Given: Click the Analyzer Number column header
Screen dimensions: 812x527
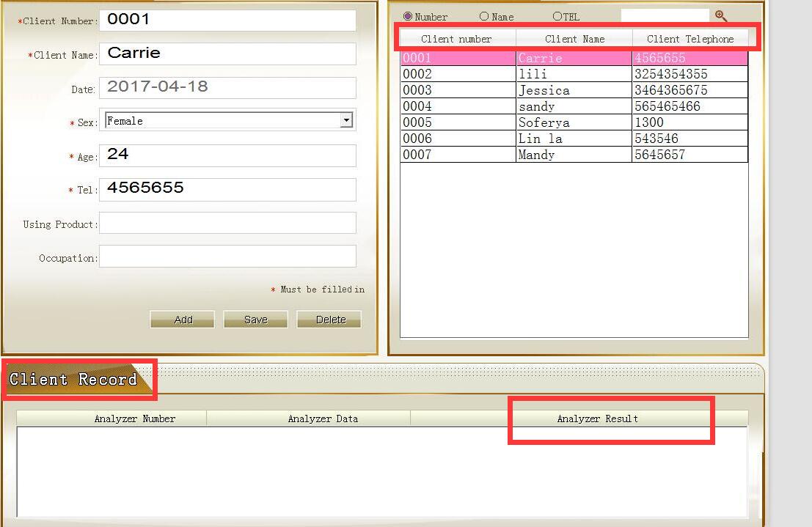Looking at the screenshot, I should (111, 419).
